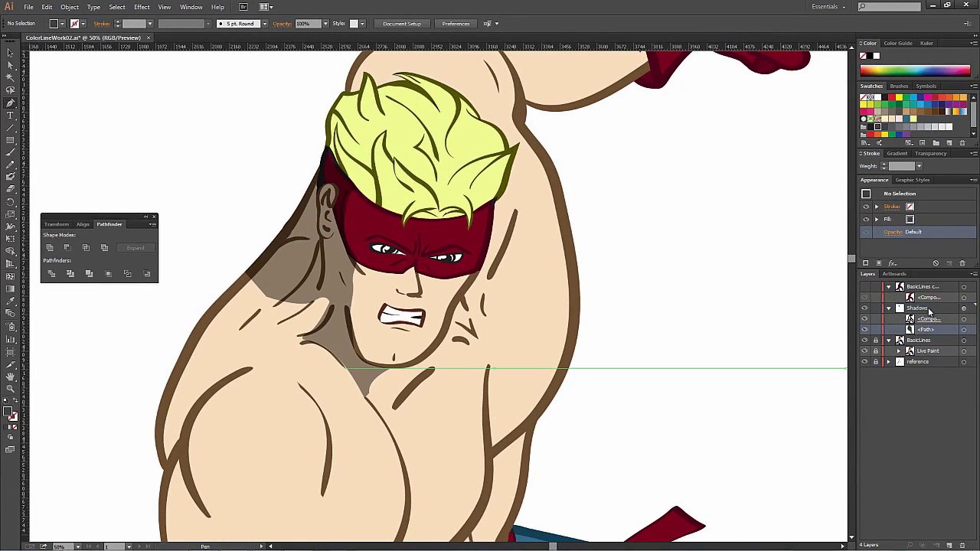Viewport: 980px width, 551px height.
Task: Hide the Shadows layer via eye icon
Action: tap(865, 308)
